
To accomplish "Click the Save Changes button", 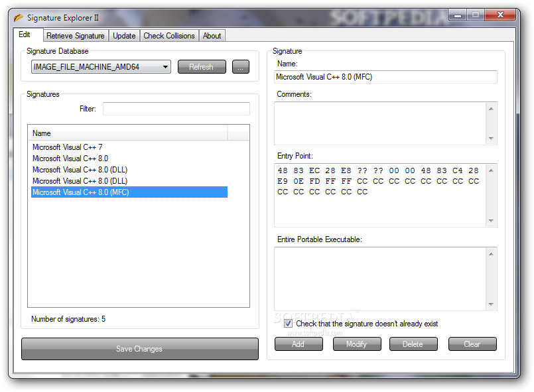I will pos(139,349).
